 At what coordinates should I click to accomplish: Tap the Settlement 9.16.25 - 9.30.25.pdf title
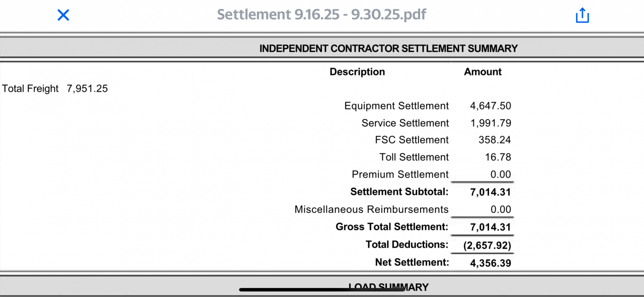point(321,14)
